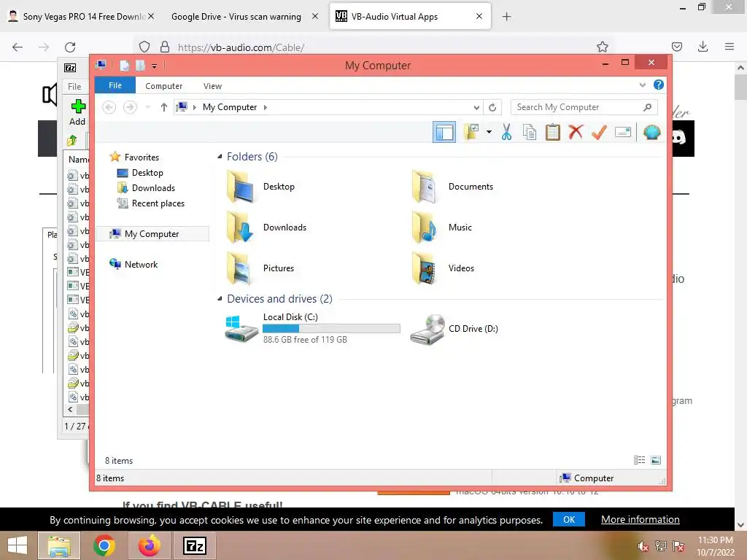Click the folder options icon in toolbar
Image resolution: width=747 pixels, height=560 pixels.
(x=472, y=132)
